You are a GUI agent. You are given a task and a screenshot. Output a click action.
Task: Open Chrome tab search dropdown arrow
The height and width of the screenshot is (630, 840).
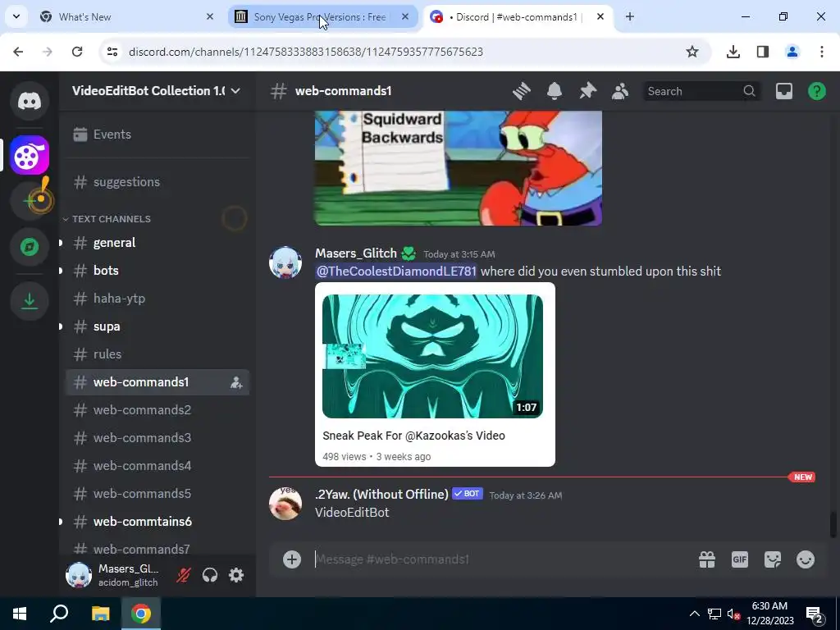(16, 16)
